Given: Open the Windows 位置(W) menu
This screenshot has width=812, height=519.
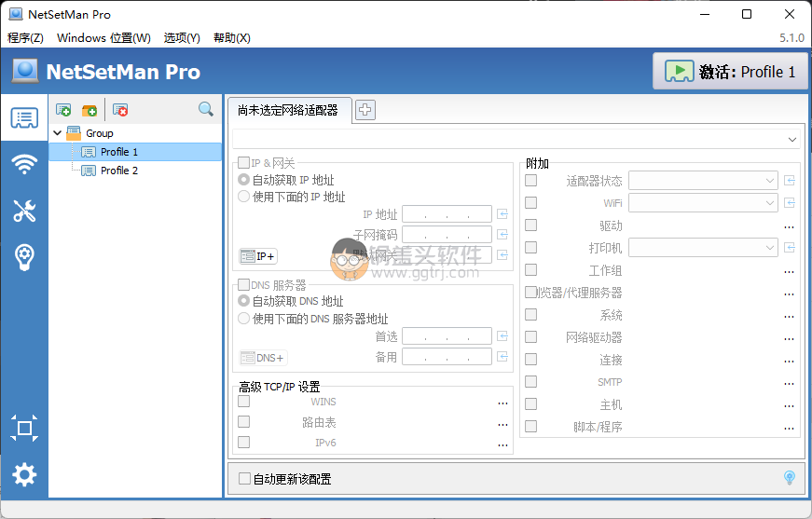Looking at the screenshot, I should pos(103,38).
